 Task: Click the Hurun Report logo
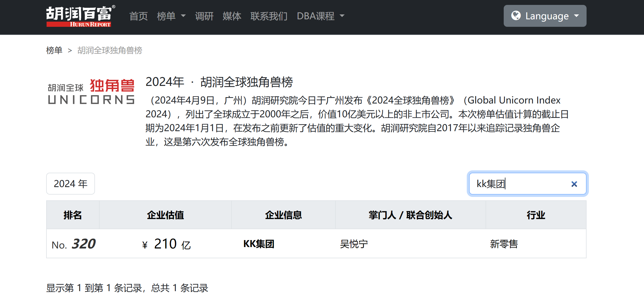[80, 16]
